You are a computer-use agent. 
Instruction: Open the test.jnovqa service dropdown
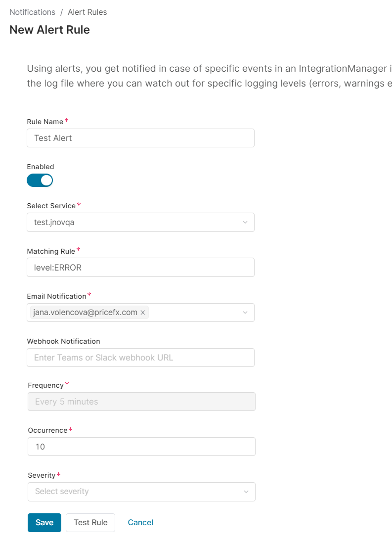tap(133, 223)
